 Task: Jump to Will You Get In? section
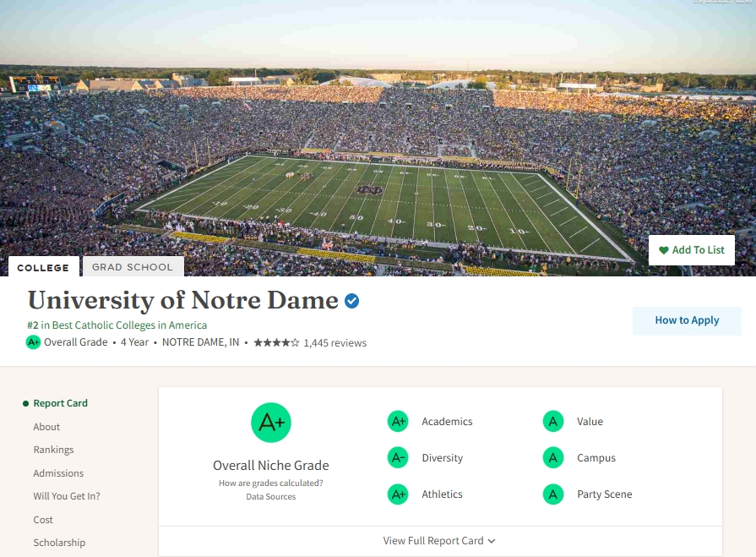pos(67,496)
